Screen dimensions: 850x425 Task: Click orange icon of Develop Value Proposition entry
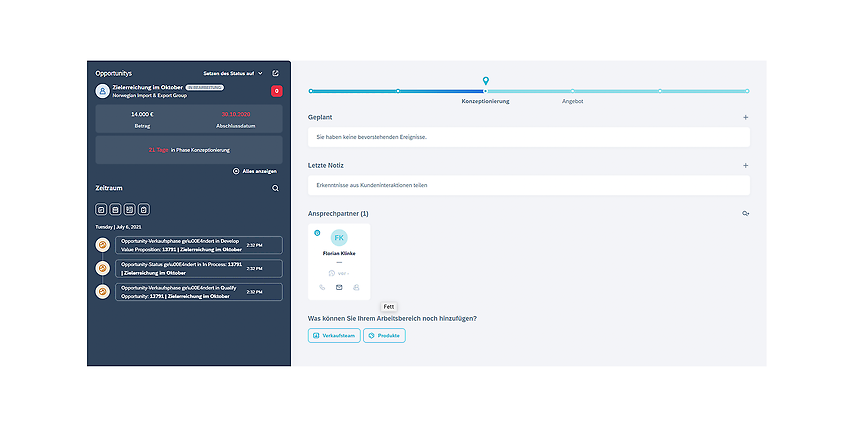(102, 245)
